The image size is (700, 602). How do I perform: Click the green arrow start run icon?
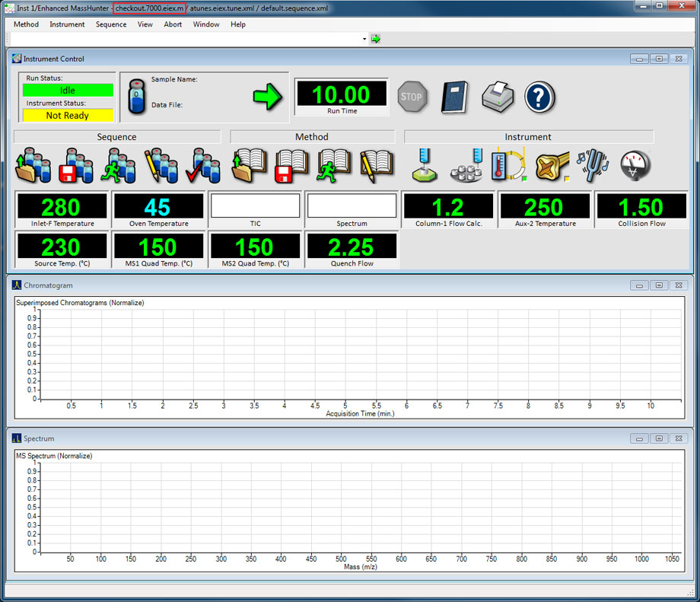[267, 97]
